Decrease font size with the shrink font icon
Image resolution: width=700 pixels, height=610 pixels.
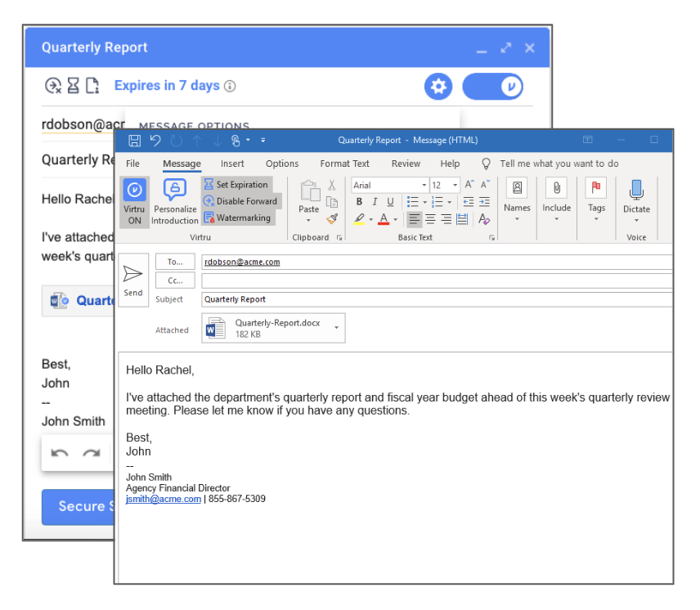[485, 184]
